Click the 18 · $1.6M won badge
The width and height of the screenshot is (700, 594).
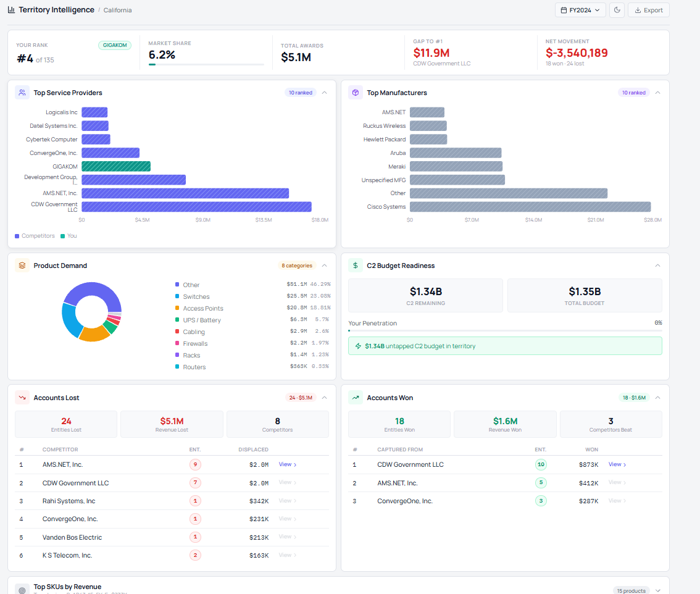(x=634, y=398)
